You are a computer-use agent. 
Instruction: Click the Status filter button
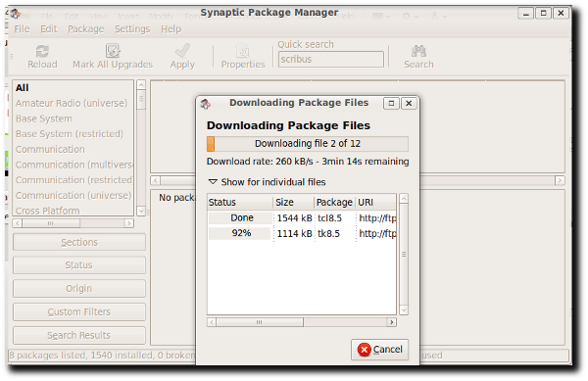click(79, 265)
